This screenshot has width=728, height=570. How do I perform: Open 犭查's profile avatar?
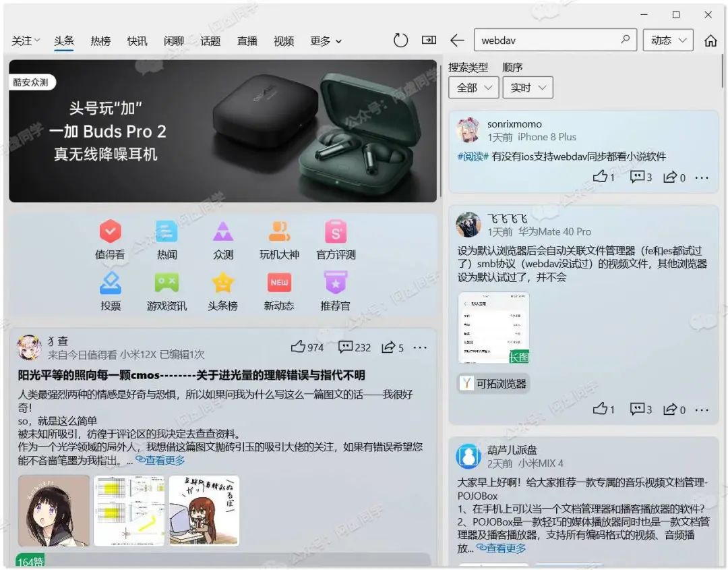click(29, 347)
